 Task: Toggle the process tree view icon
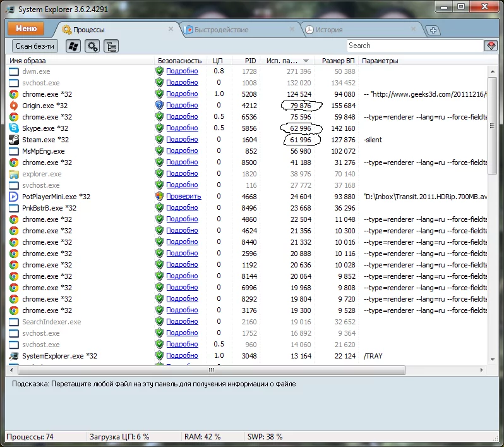(x=111, y=46)
